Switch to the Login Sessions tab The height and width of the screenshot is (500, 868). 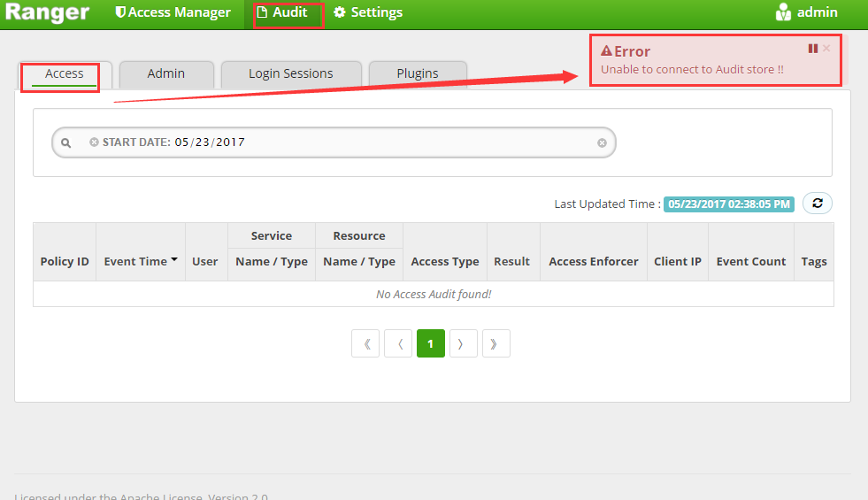pyautogui.click(x=290, y=73)
